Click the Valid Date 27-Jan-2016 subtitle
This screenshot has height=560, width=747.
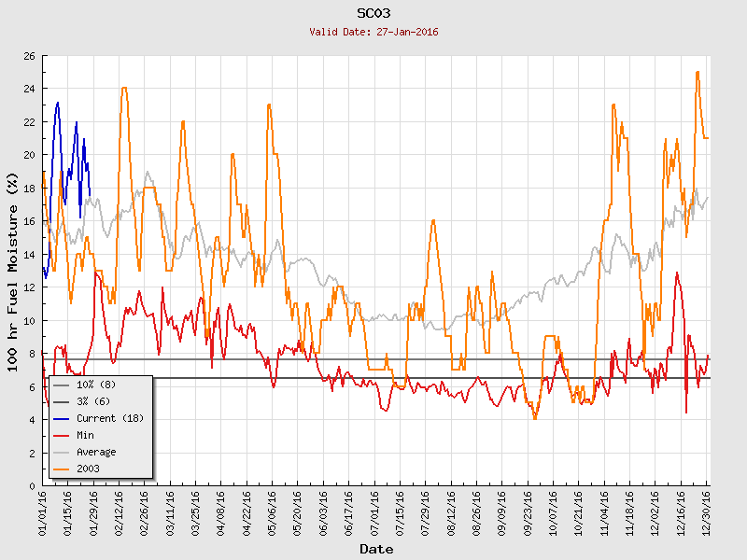tap(373, 32)
